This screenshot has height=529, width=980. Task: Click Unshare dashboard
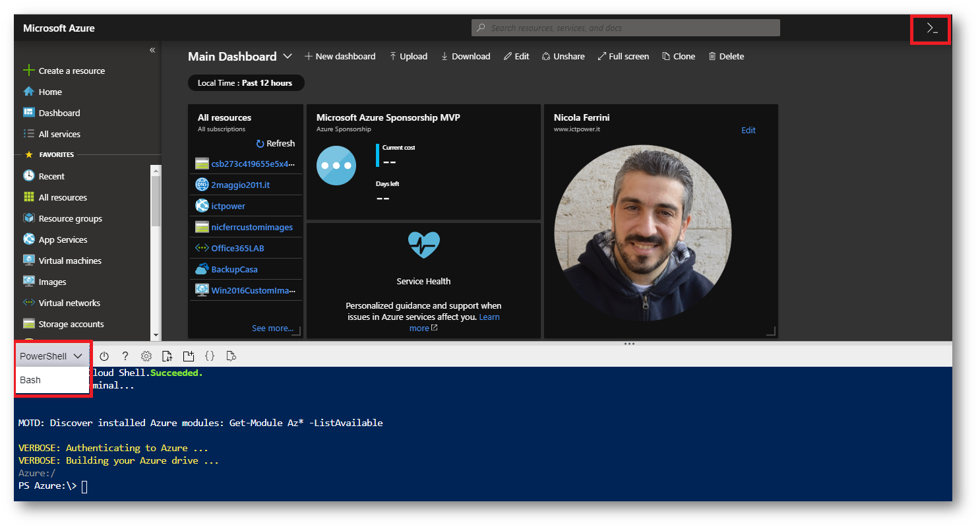(x=563, y=56)
